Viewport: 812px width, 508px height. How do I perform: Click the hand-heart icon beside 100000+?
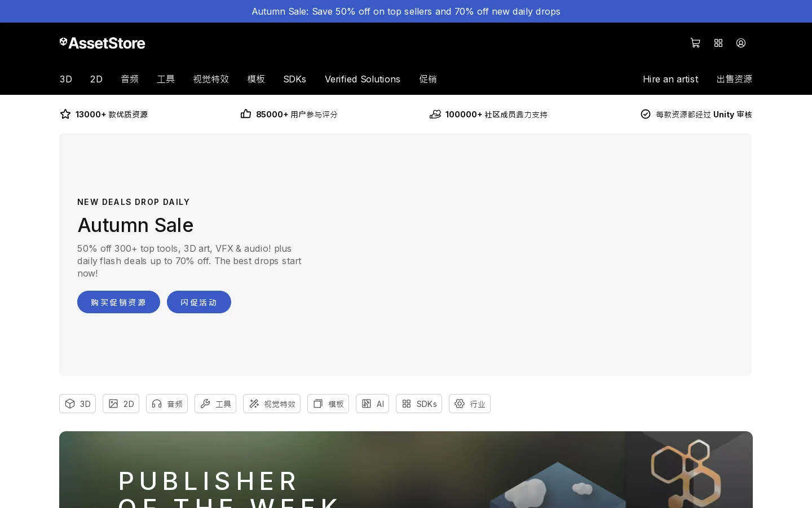click(x=435, y=114)
